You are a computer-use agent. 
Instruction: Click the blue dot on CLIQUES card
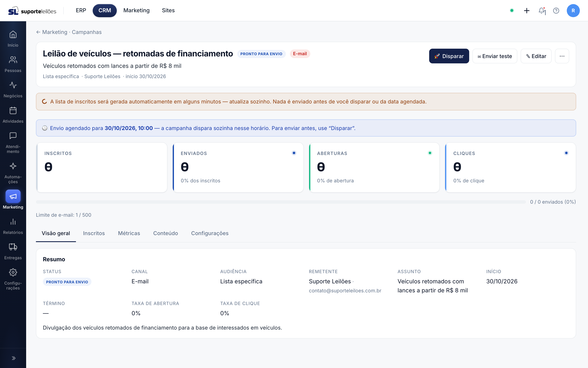click(566, 153)
